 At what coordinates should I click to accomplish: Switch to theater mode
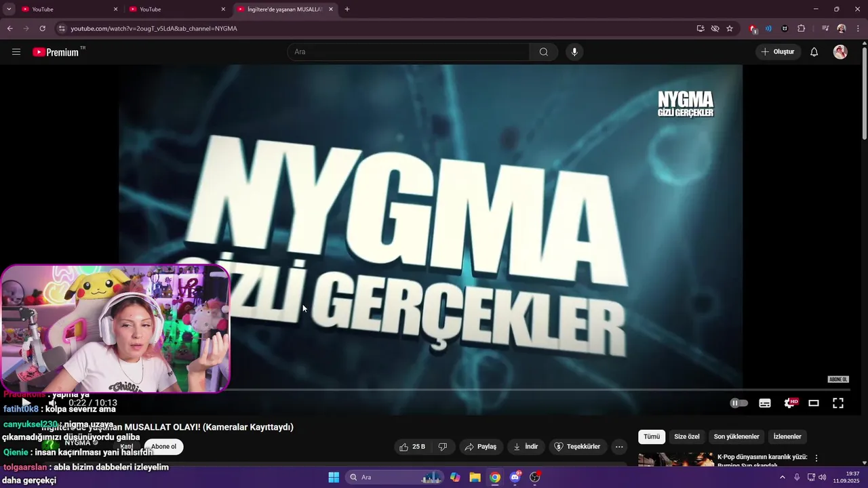pyautogui.click(x=814, y=403)
